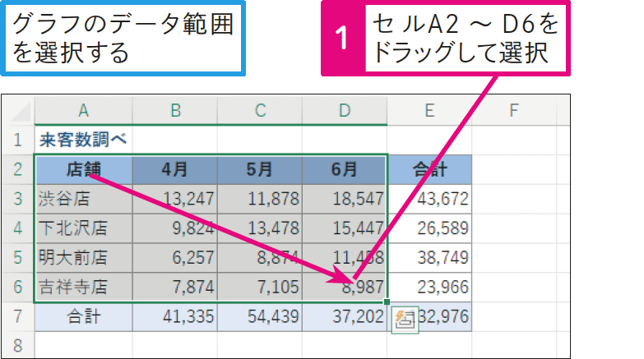Select column C header

click(260, 110)
